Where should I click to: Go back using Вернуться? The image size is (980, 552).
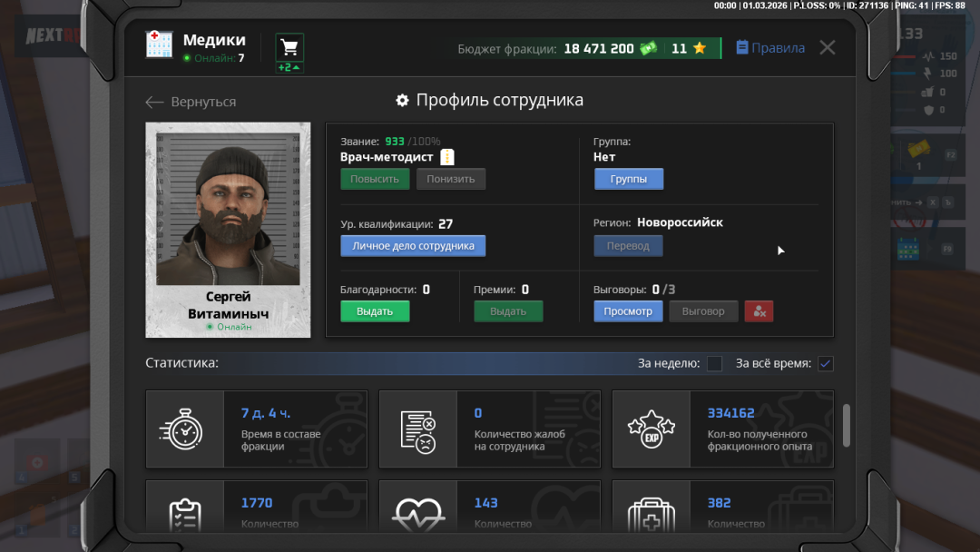pyautogui.click(x=191, y=102)
